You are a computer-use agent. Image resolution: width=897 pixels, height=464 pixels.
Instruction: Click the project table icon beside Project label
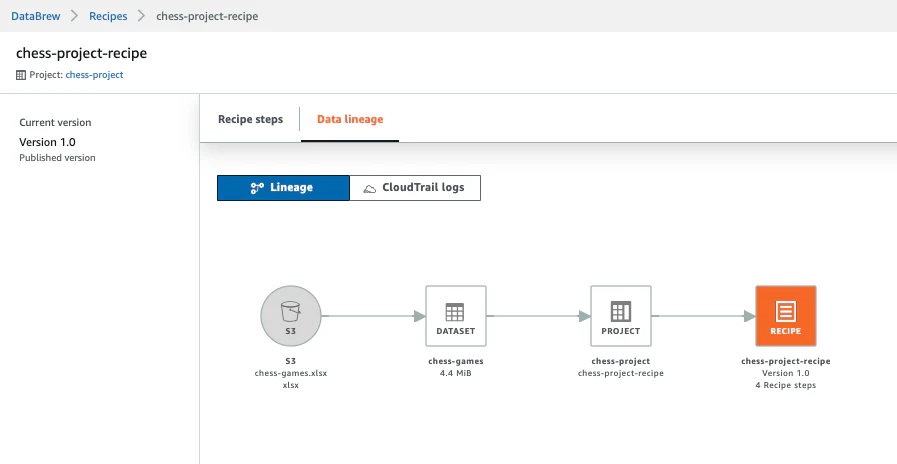[x=21, y=75]
